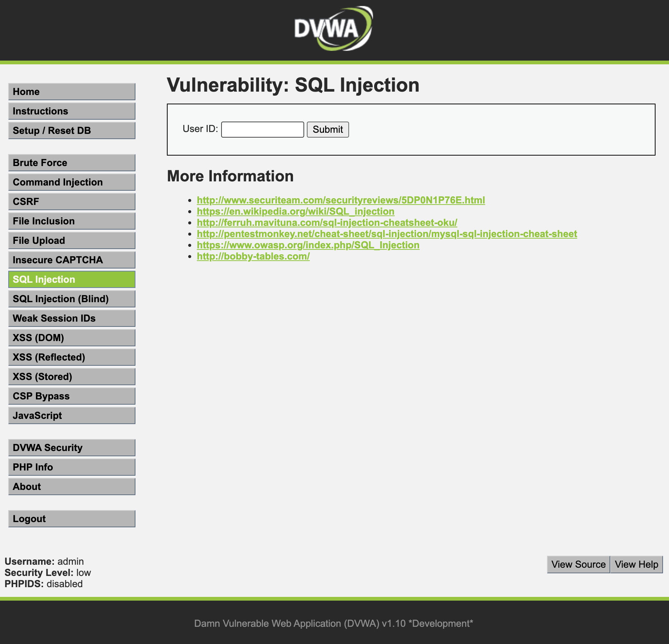Select Brute Force in the sidebar

coord(72,163)
